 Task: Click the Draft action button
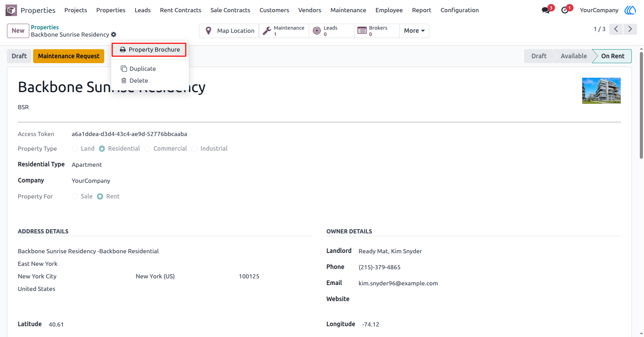point(19,56)
